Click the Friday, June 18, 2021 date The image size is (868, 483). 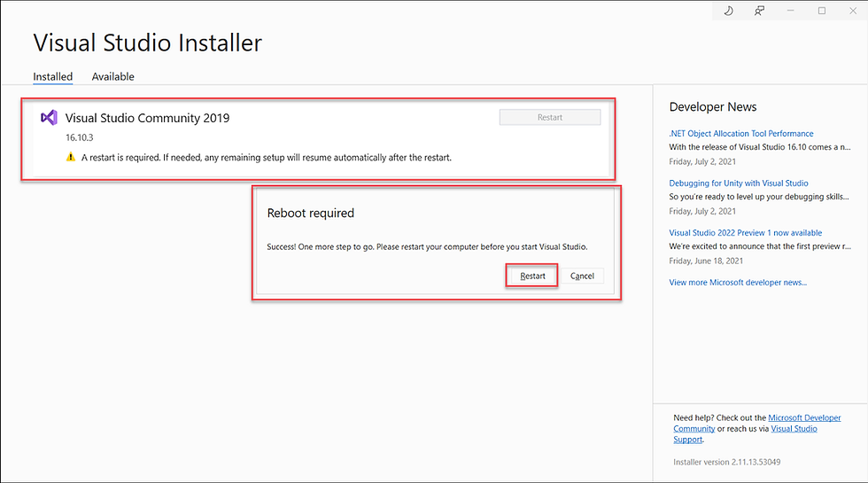click(x=706, y=261)
